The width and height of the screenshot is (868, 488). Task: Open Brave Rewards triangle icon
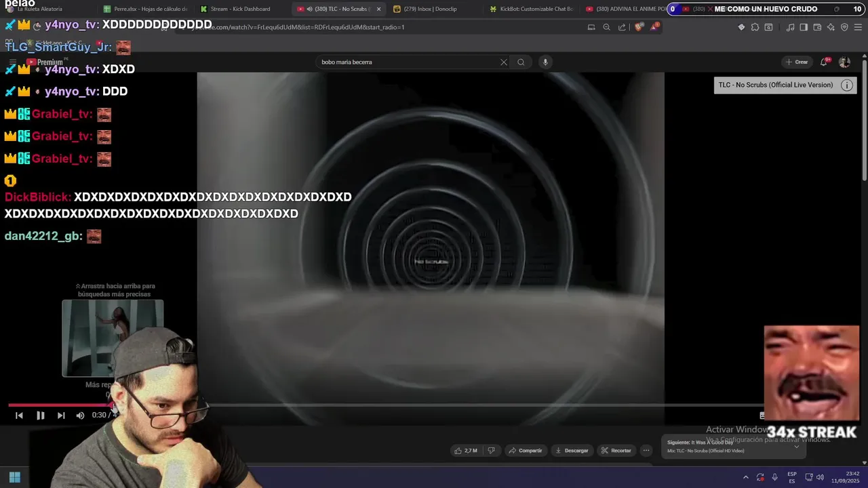(x=654, y=27)
